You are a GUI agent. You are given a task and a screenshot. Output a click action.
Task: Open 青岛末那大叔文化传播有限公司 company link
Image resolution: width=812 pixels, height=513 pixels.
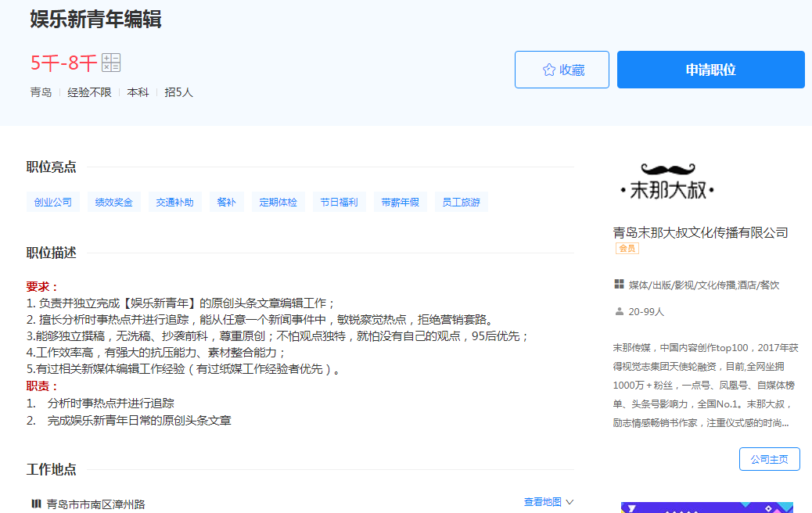click(x=700, y=232)
